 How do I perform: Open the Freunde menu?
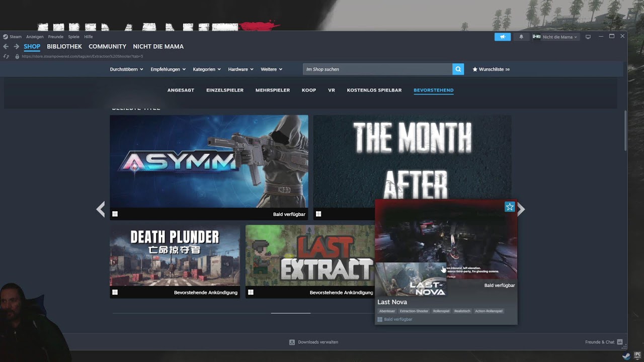click(55, 37)
